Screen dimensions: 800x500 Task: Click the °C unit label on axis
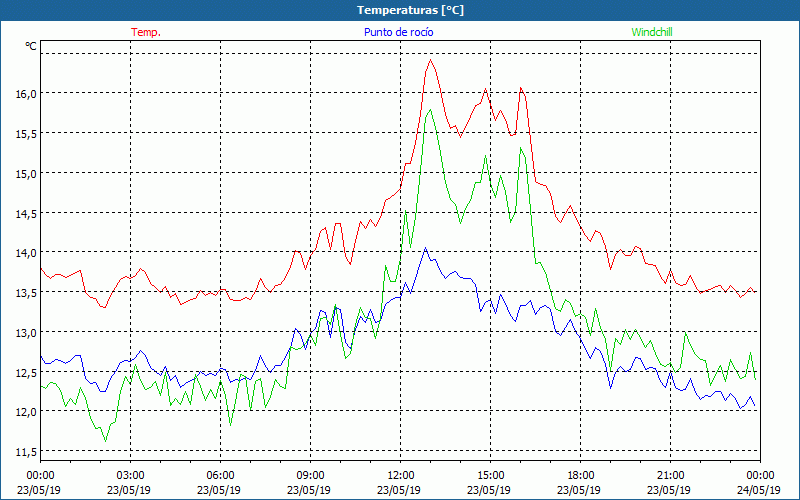click(31, 46)
